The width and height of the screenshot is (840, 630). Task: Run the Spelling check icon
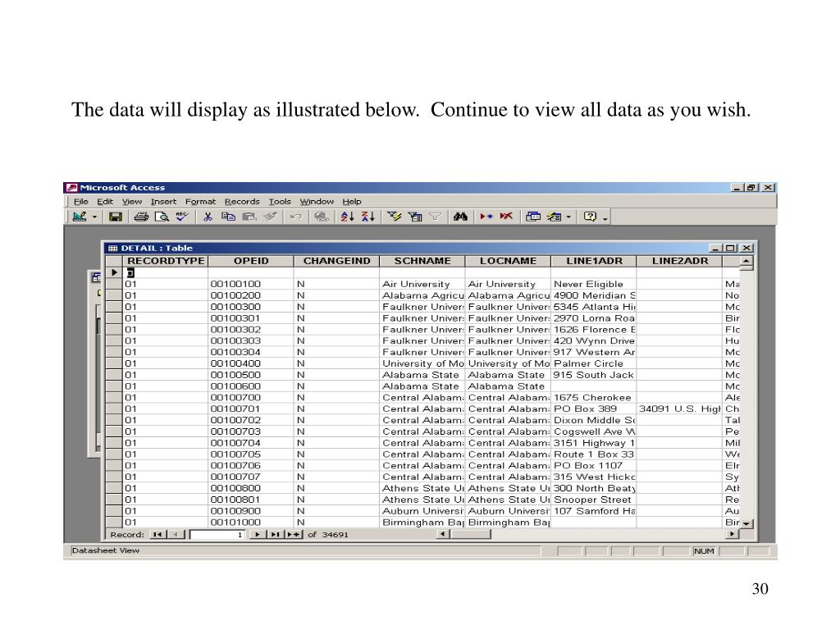182,217
